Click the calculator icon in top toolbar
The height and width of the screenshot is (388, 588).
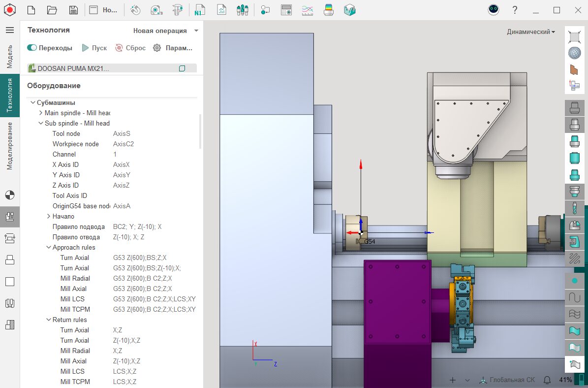click(x=286, y=10)
